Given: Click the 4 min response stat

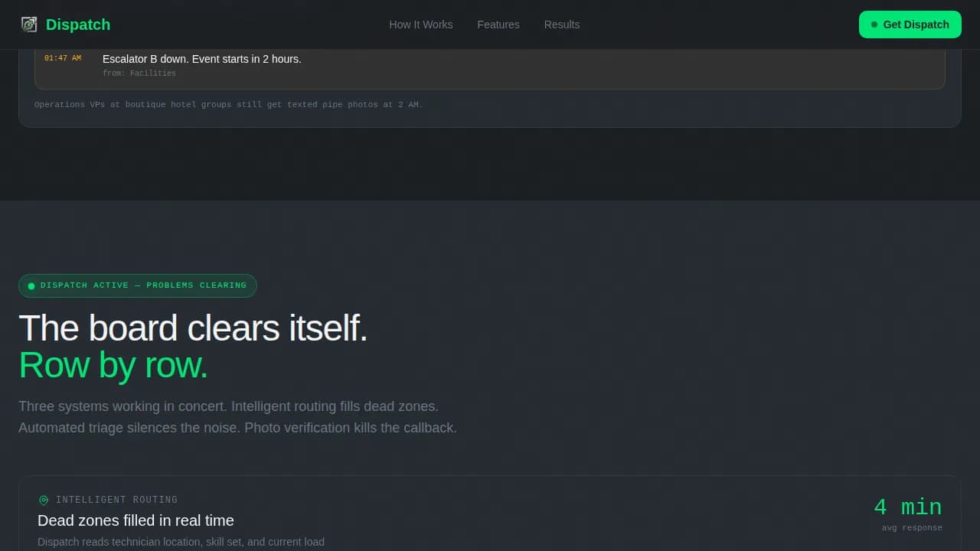Looking at the screenshot, I should (907, 507).
